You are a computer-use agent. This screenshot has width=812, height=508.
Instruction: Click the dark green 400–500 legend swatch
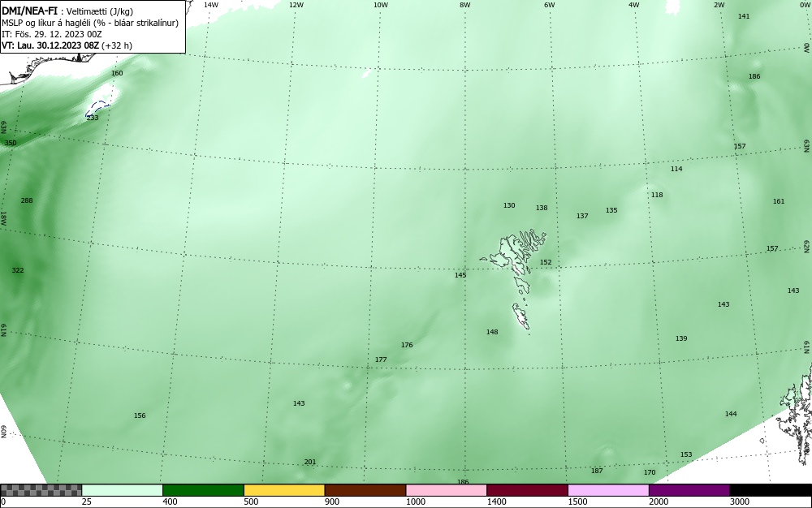[203, 490]
